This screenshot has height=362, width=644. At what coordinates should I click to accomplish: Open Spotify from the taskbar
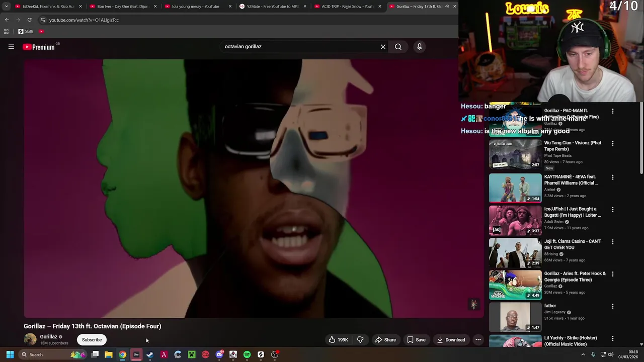click(x=247, y=354)
